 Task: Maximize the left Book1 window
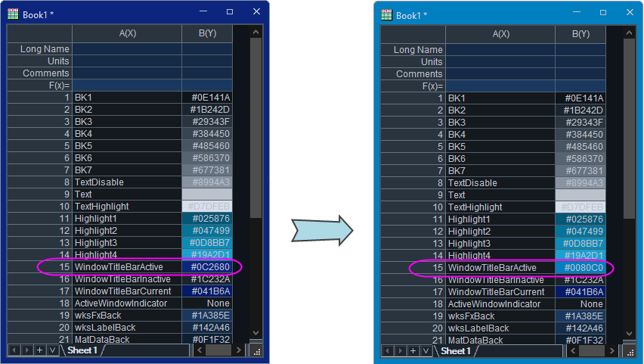point(230,12)
